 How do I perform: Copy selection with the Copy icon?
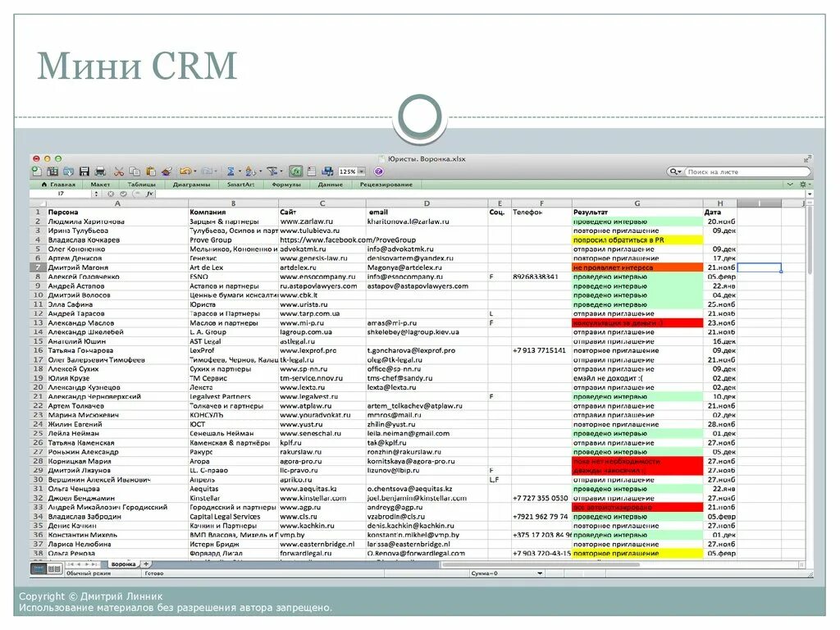click(x=135, y=171)
